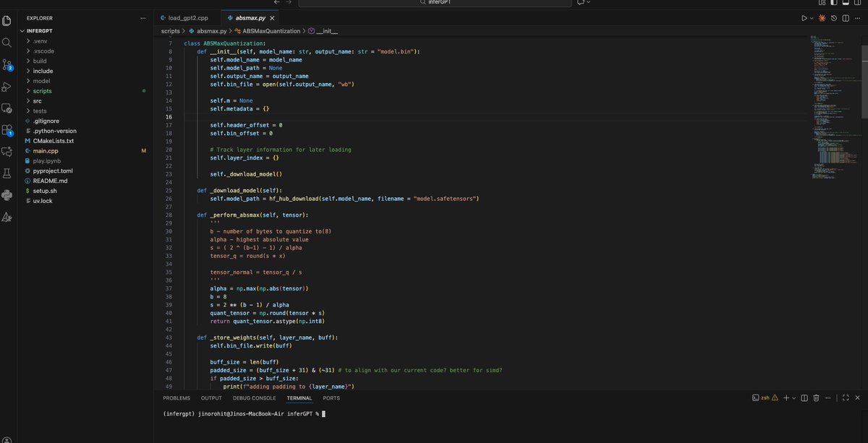Switch to the PROBLEMS panel tab

click(x=176, y=398)
